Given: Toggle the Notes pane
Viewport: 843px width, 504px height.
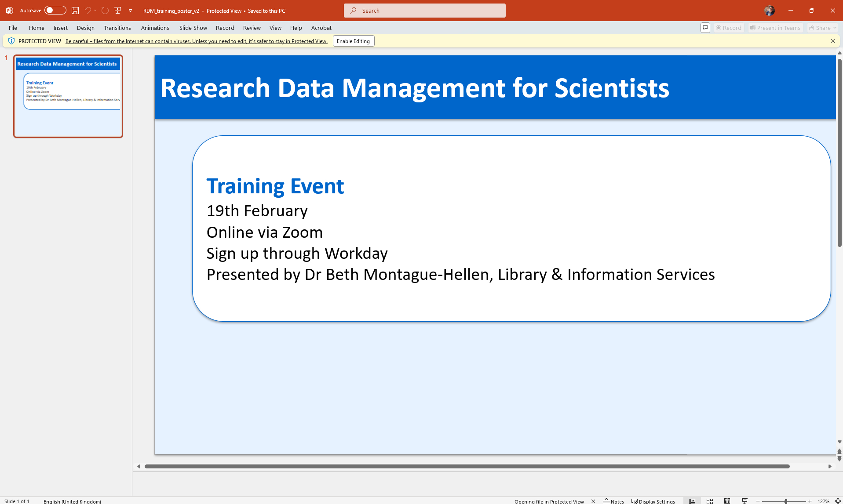Looking at the screenshot, I should click(x=613, y=501).
